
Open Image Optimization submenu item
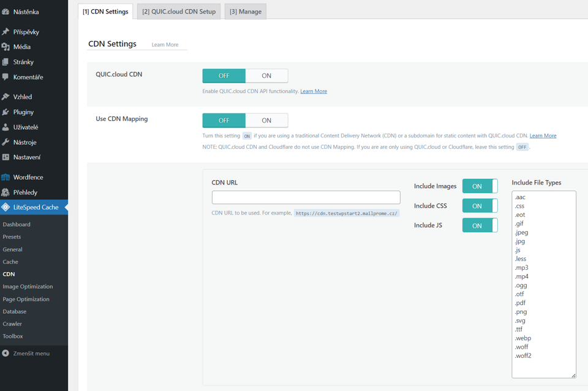click(x=28, y=286)
